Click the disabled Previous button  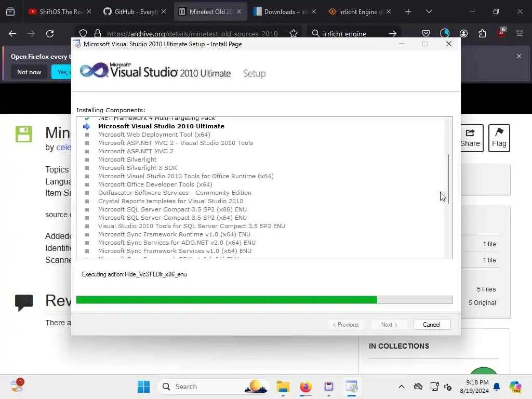tap(345, 325)
